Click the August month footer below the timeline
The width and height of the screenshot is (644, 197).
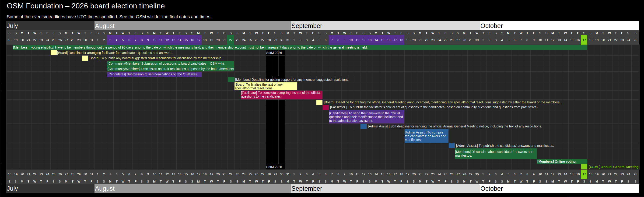pyautogui.click(x=192, y=189)
